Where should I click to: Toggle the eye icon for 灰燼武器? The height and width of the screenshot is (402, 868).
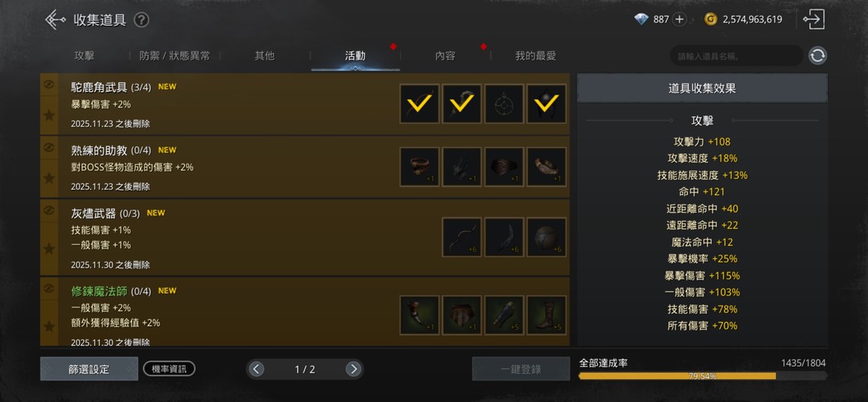click(x=49, y=210)
